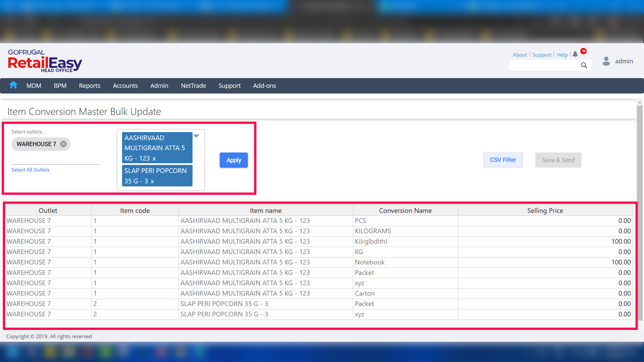Viewport: 644px width, 362px height.
Task: Open the Add-ons menu
Action: (264, 86)
